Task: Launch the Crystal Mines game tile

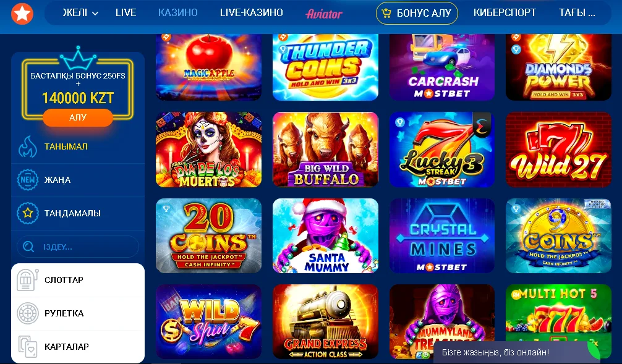Action: tap(442, 236)
